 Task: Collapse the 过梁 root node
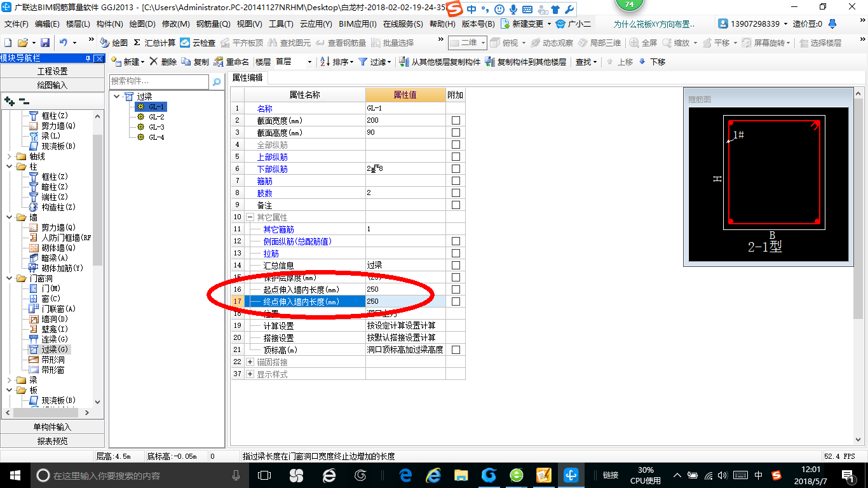click(x=116, y=97)
